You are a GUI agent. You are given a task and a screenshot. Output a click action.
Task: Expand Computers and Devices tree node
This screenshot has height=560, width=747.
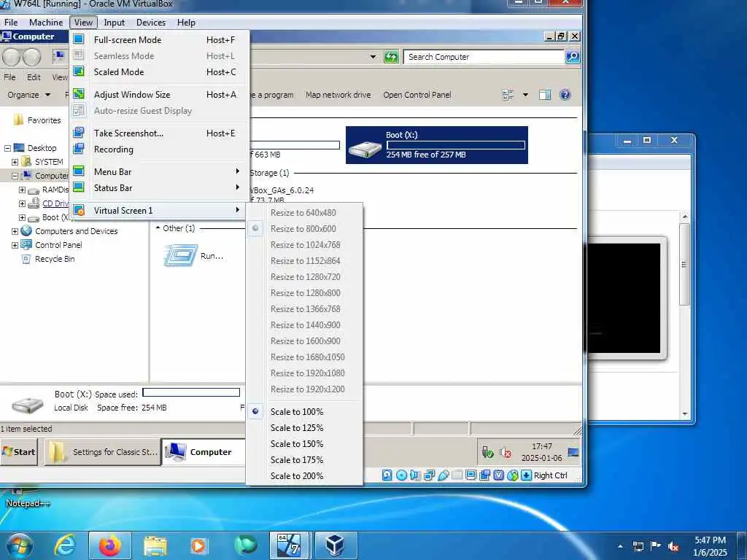(15, 231)
